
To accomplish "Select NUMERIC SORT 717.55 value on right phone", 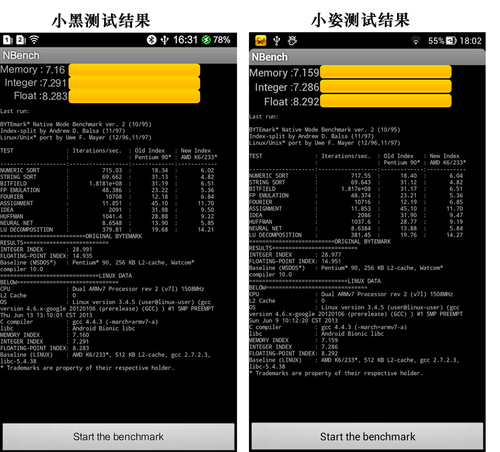I will point(361,176).
